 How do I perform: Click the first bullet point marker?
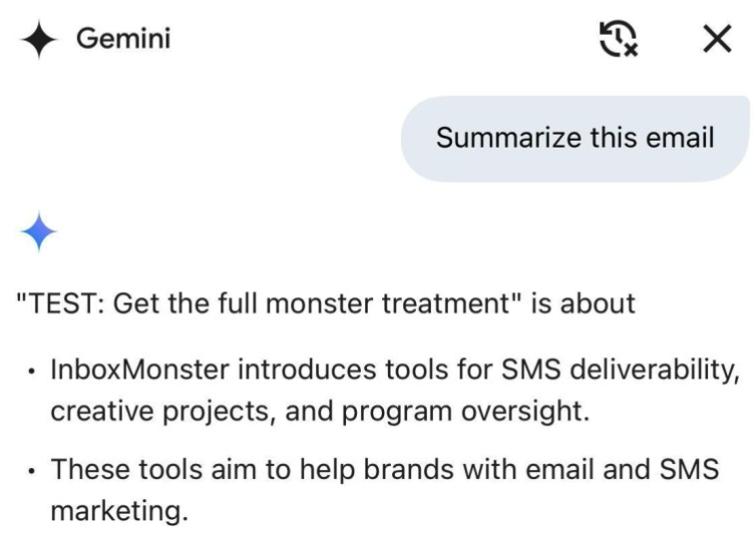(33, 373)
